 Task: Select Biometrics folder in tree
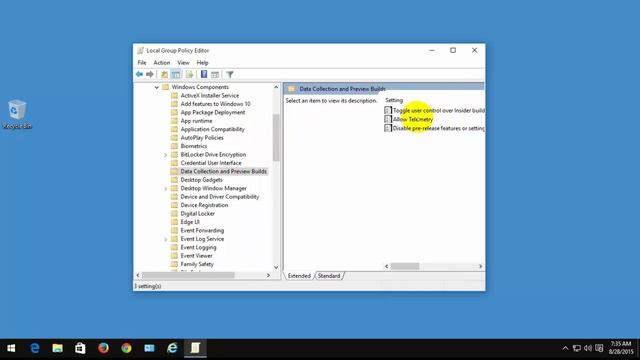pyautogui.click(x=193, y=146)
